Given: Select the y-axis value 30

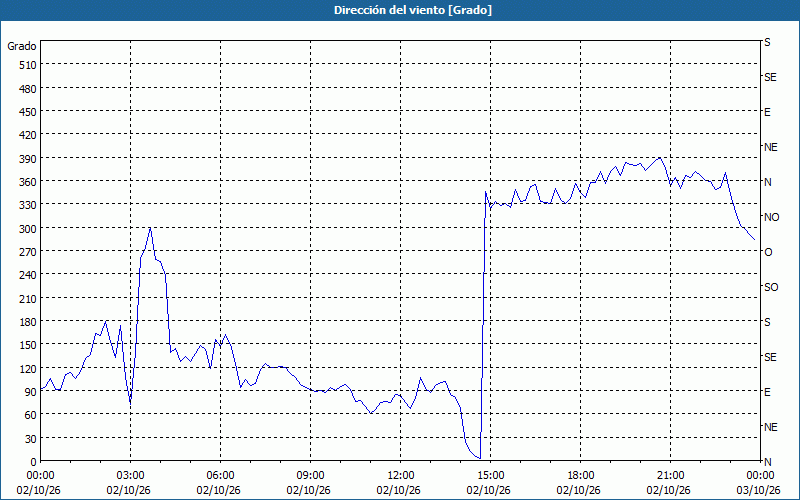Looking at the screenshot, I should pyautogui.click(x=31, y=439).
